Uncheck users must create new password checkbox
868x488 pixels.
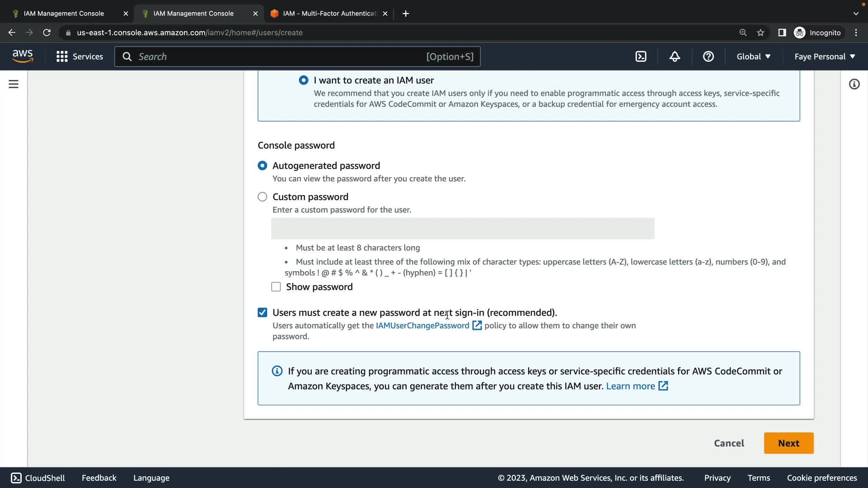pos(262,313)
